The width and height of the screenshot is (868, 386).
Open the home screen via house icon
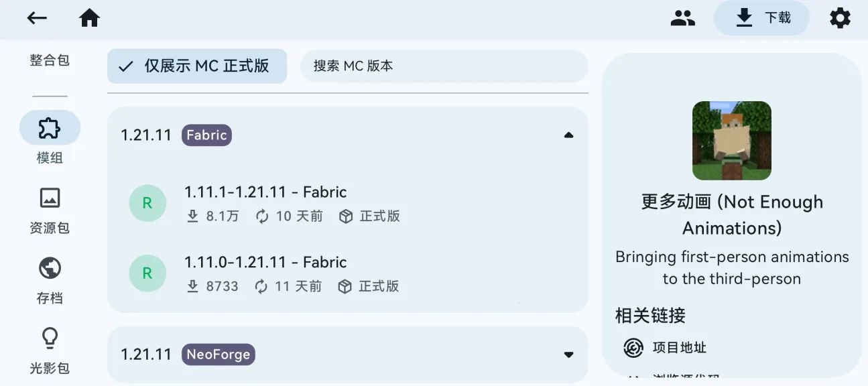click(90, 18)
